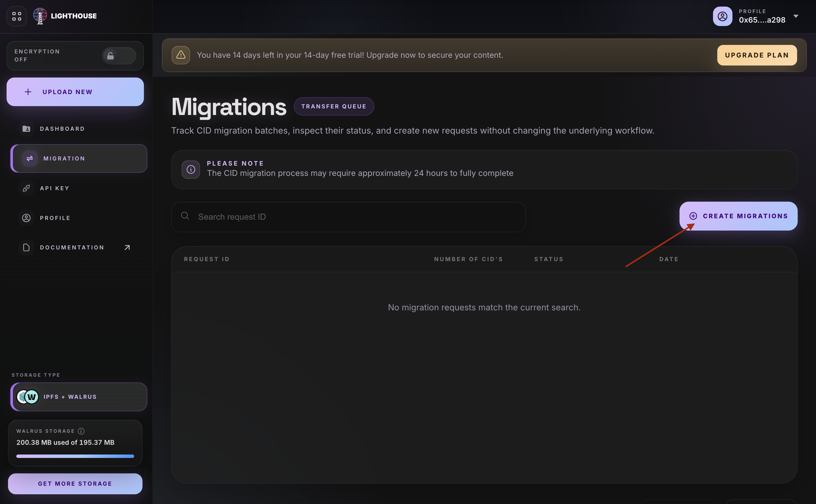Click the Search request ID field
Image resolution: width=816 pixels, height=504 pixels.
348,217
